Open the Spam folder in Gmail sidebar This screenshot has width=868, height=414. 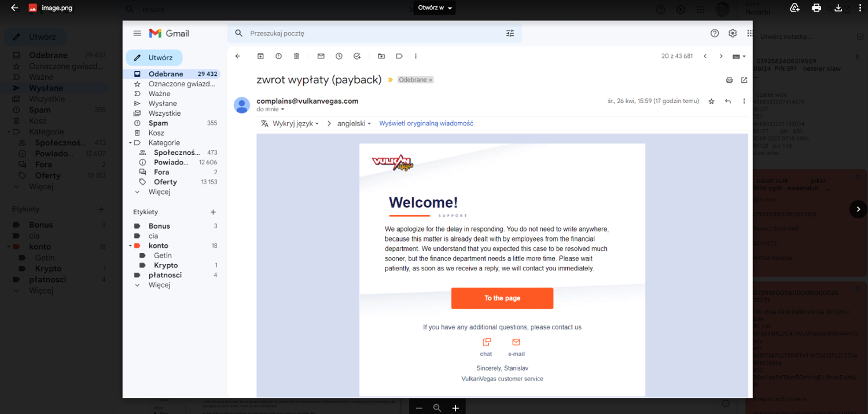(158, 123)
